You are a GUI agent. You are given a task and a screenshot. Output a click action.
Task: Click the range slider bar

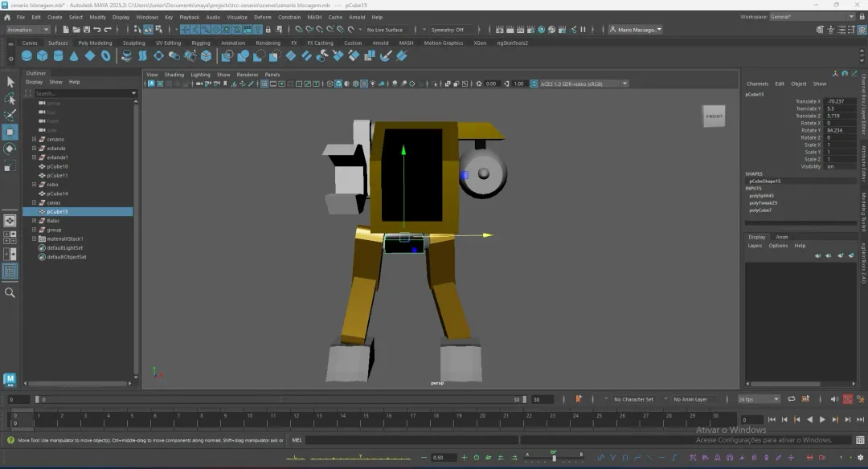pyautogui.click(x=280, y=399)
